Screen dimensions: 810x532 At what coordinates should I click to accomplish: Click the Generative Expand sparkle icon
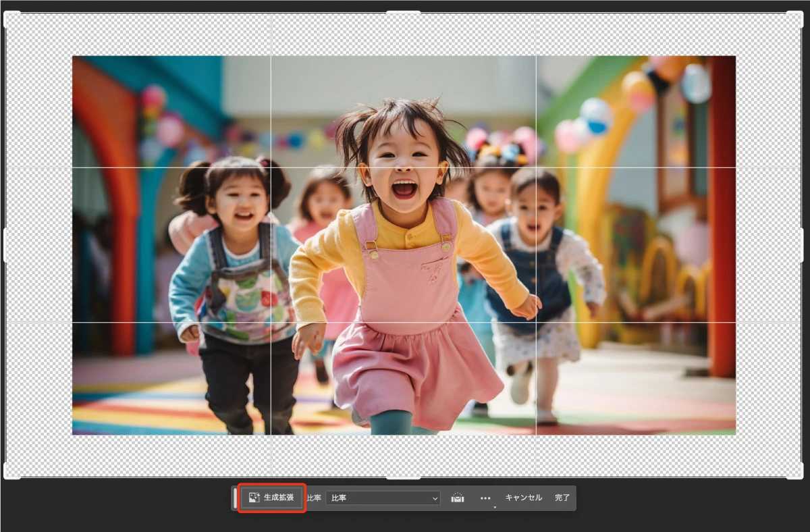pyautogui.click(x=254, y=496)
